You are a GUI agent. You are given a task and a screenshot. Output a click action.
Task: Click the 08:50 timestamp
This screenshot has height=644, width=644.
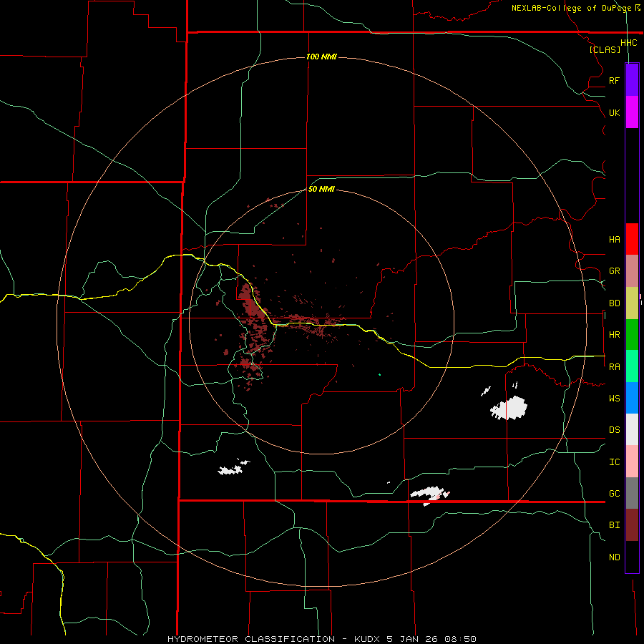(x=462, y=639)
